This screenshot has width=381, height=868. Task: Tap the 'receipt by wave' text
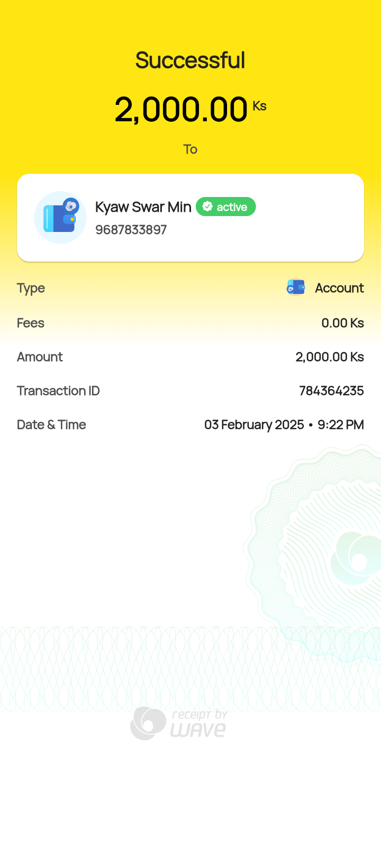tap(198, 723)
